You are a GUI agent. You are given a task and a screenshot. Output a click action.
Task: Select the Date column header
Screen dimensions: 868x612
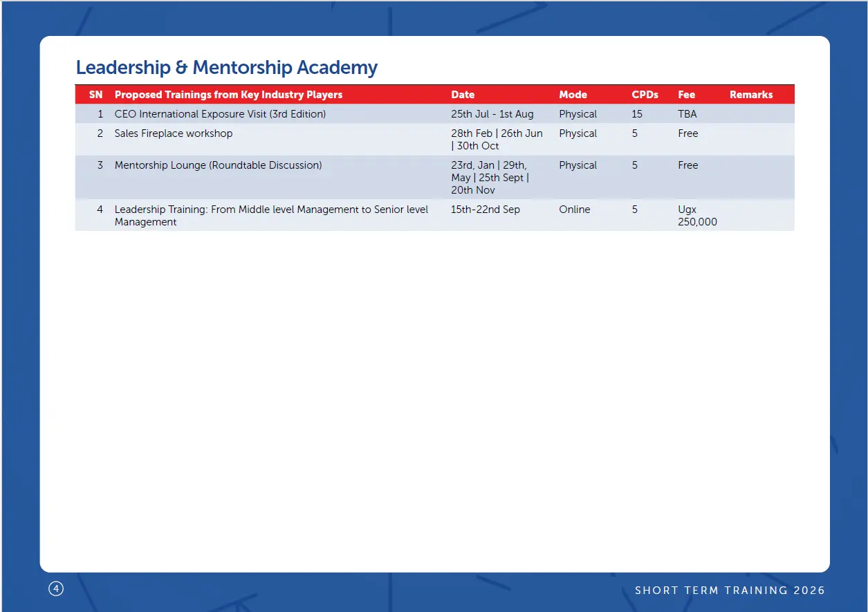click(463, 95)
